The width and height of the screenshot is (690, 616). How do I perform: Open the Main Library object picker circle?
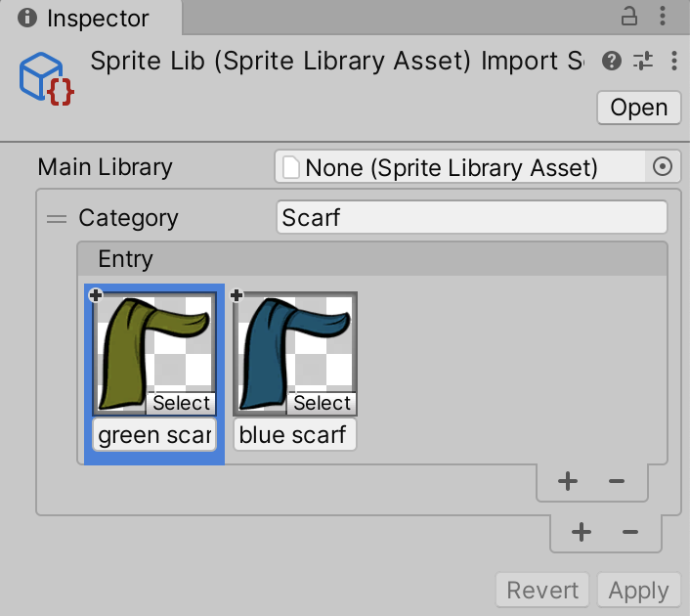(x=663, y=167)
